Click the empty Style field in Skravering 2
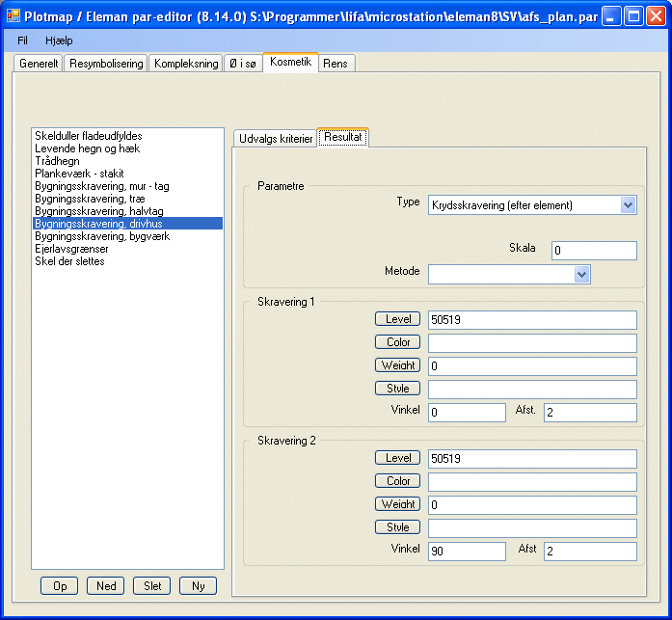Screen dimensions: 672x620 (532, 528)
